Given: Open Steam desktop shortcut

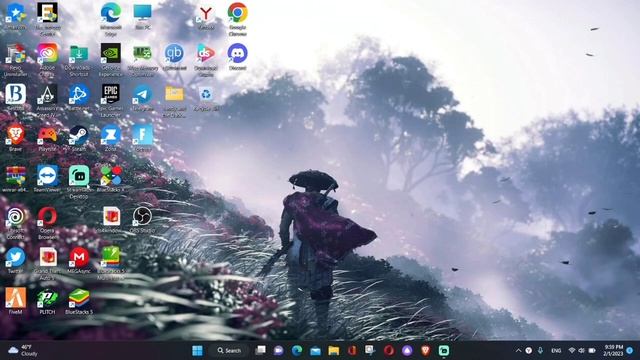Looking at the screenshot, I should click(79, 135).
